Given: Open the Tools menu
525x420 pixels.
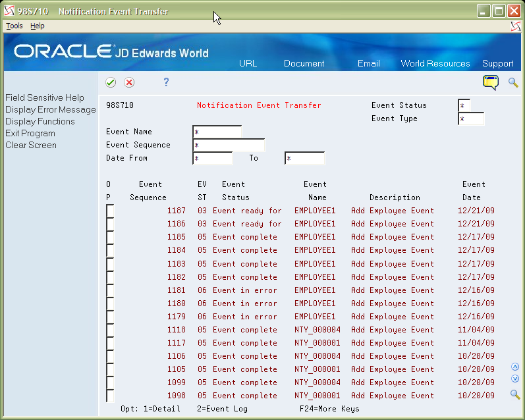Looking at the screenshot, I should (x=14, y=26).
